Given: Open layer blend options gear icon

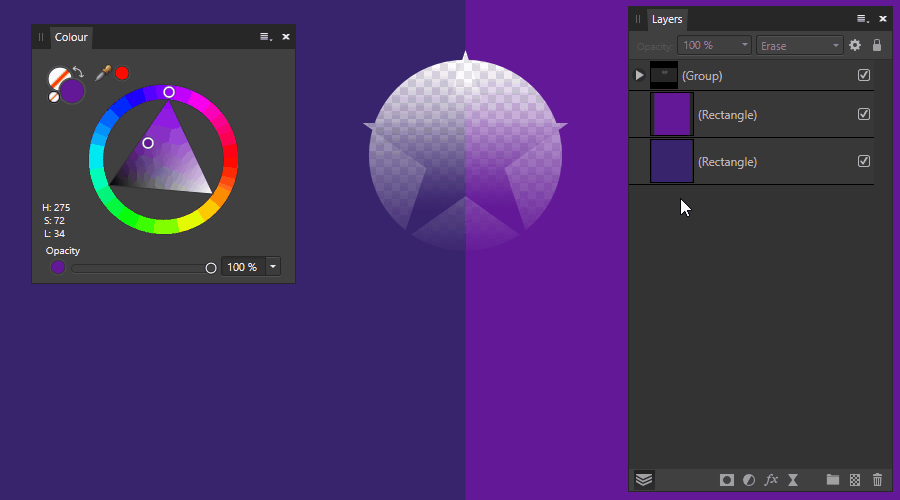Looking at the screenshot, I should coord(855,45).
